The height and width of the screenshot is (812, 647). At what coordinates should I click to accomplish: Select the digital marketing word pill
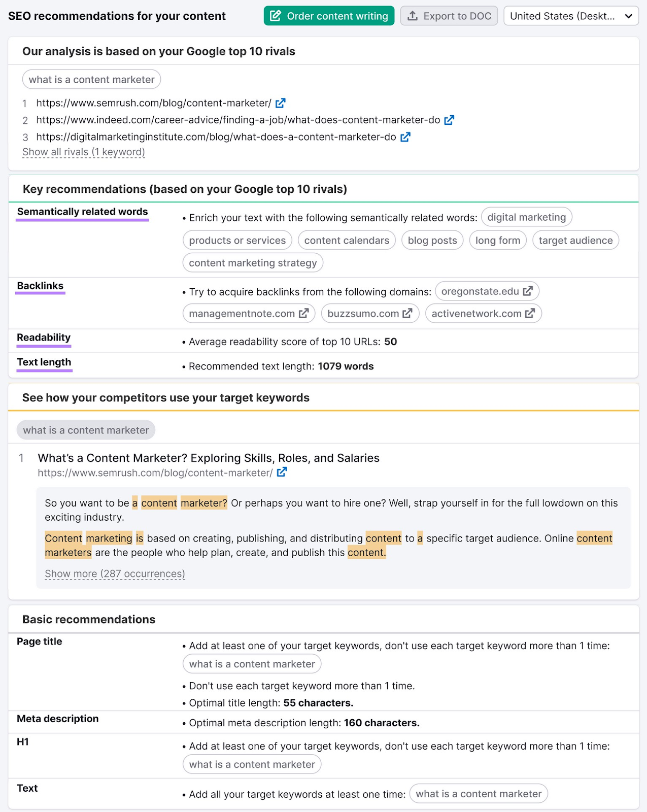[x=526, y=217]
